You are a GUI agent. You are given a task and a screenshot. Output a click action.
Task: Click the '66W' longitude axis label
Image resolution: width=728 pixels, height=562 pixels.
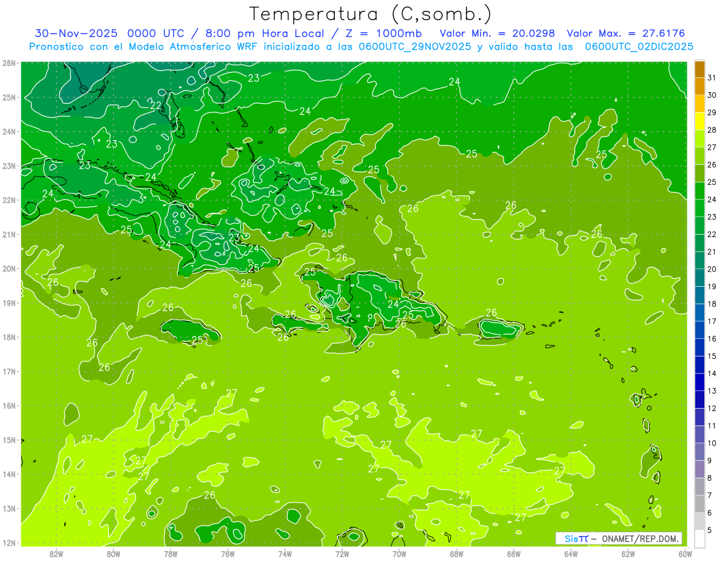coord(514,554)
